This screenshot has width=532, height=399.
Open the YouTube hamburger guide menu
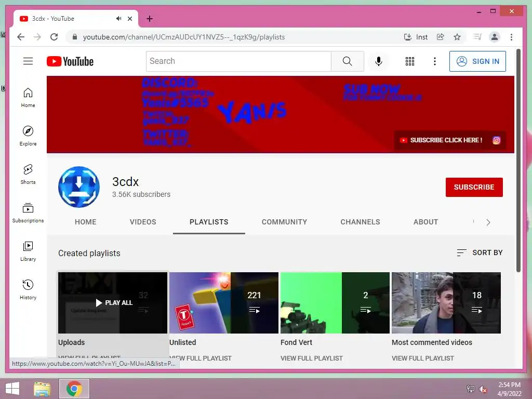[x=28, y=61]
